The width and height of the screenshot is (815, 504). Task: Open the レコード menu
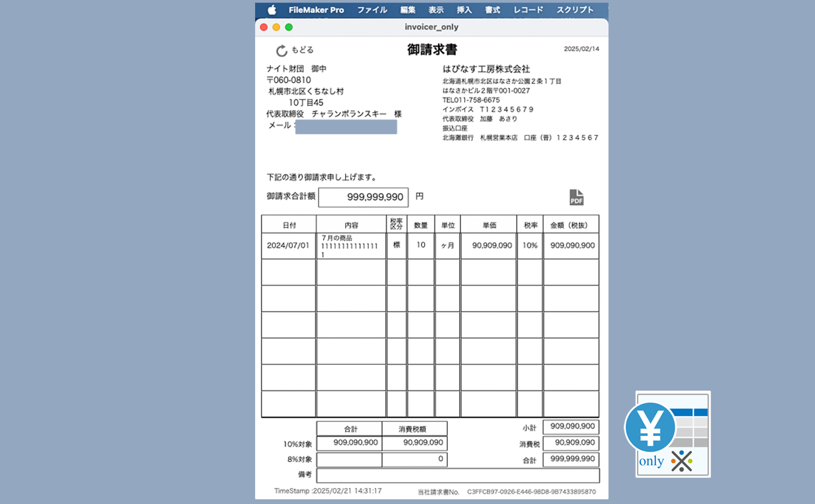click(528, 10)
